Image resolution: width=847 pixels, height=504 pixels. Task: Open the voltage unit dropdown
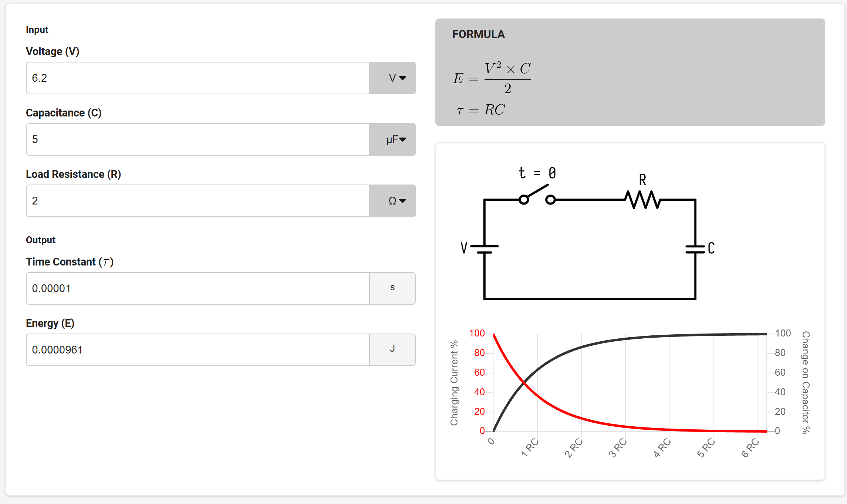tap(392, 78)
